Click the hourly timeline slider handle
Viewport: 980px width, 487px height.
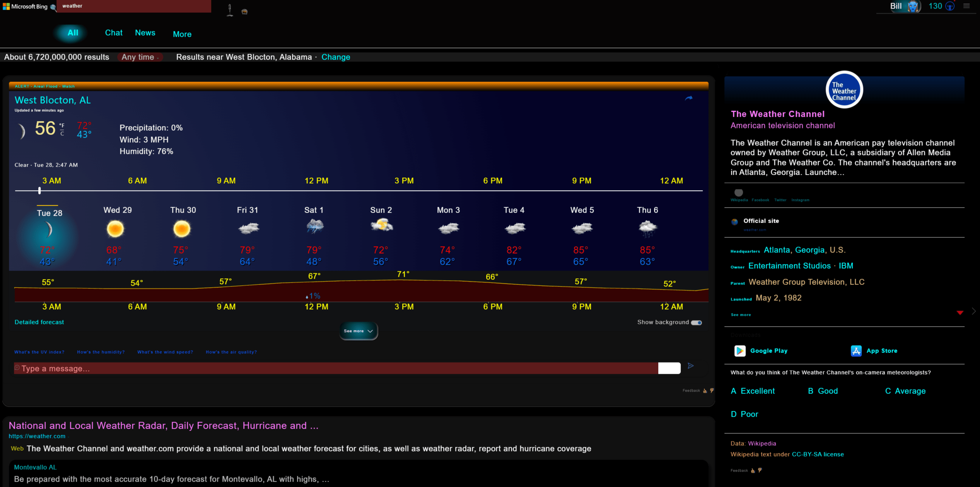(x=39, y=191)
